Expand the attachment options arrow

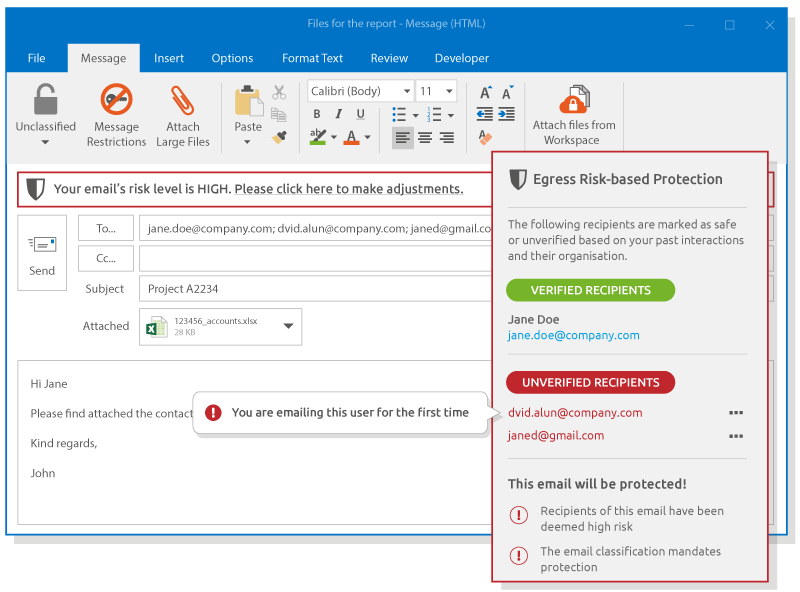coord(288,326)
